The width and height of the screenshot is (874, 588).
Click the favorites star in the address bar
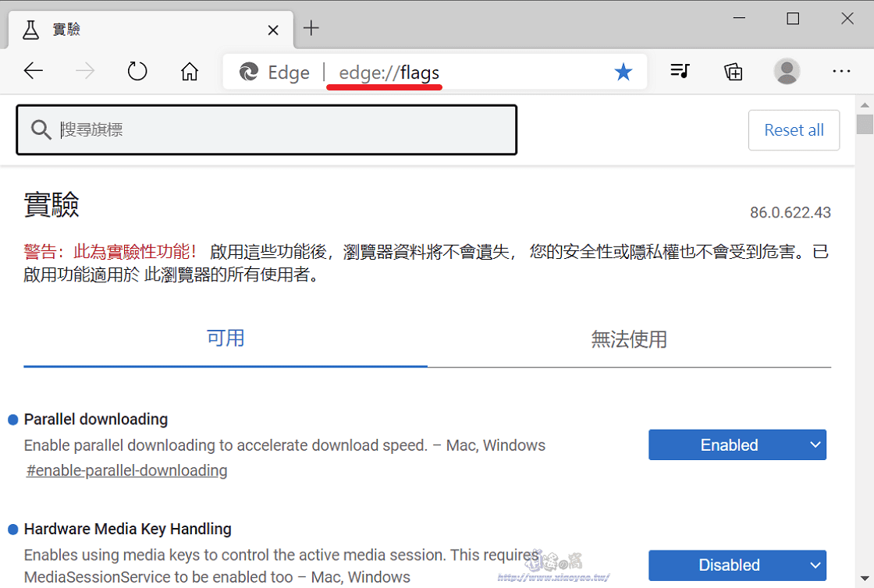tap(624, 71)
